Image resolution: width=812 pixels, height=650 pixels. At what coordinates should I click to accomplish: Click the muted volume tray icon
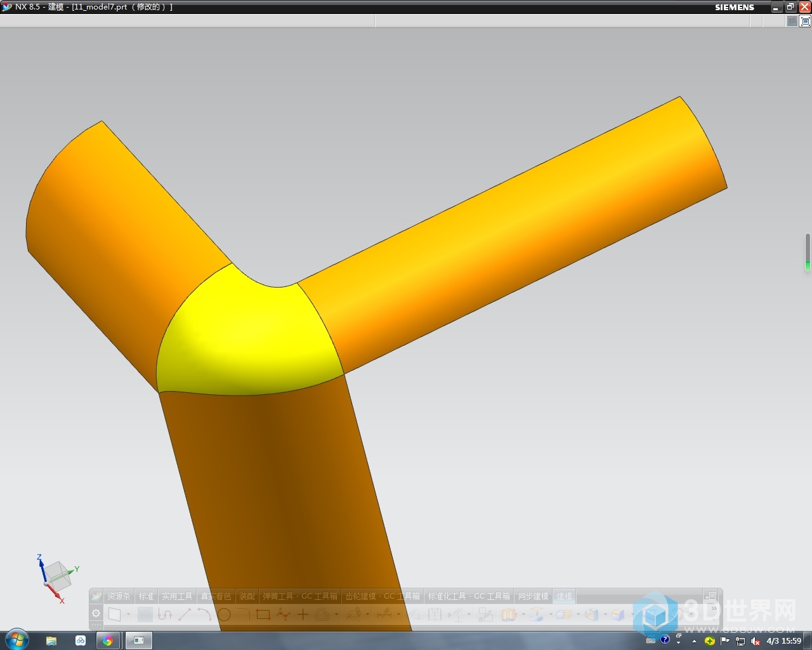click(x=756, y=641)
